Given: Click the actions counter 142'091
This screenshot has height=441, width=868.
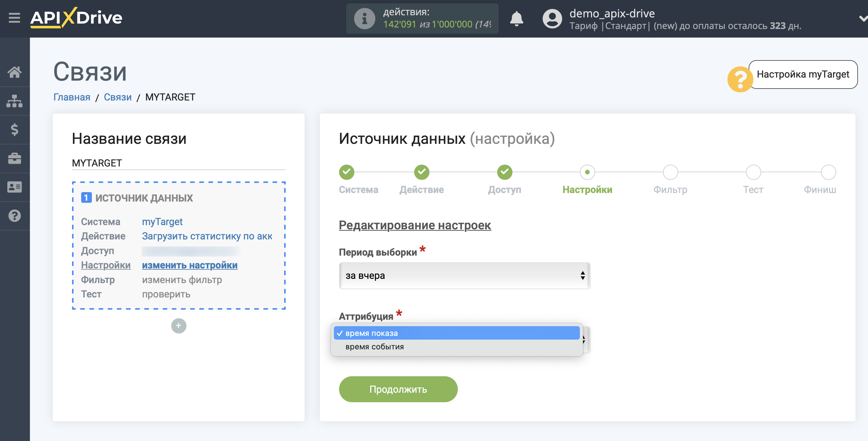Looking at the screenshot, I should click(x=399, y=24).
